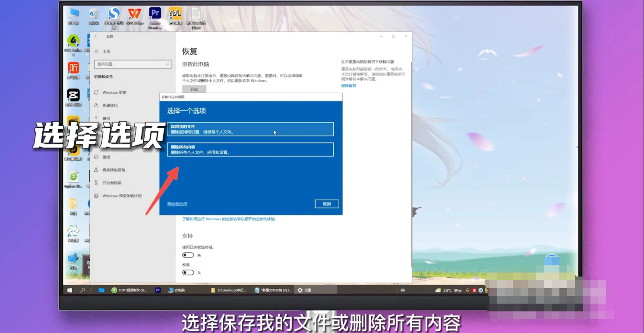This screenshot has width=644, height=333.
Task: Toggle the 使用日志收集转储 switch
Action: 188,255
